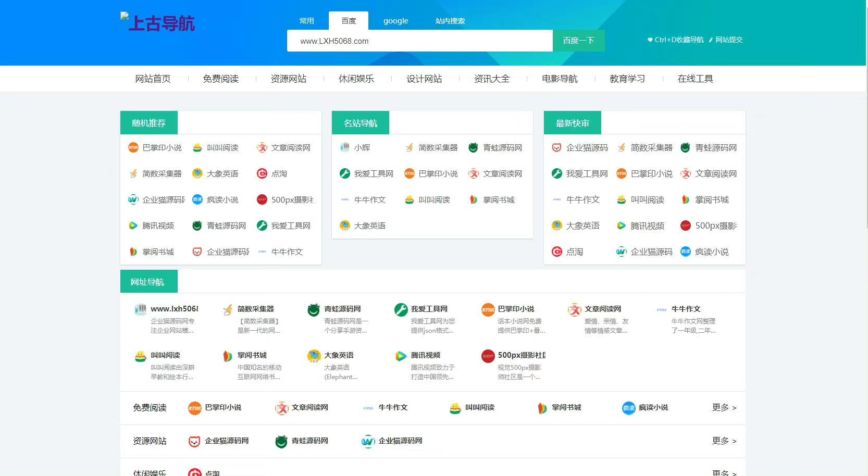Open 在线工具 navigation item
868x476 pixels.
click(x=695, y=79)
